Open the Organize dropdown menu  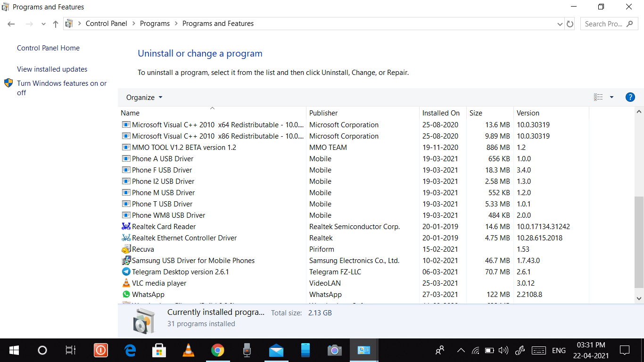coord(144,97)
